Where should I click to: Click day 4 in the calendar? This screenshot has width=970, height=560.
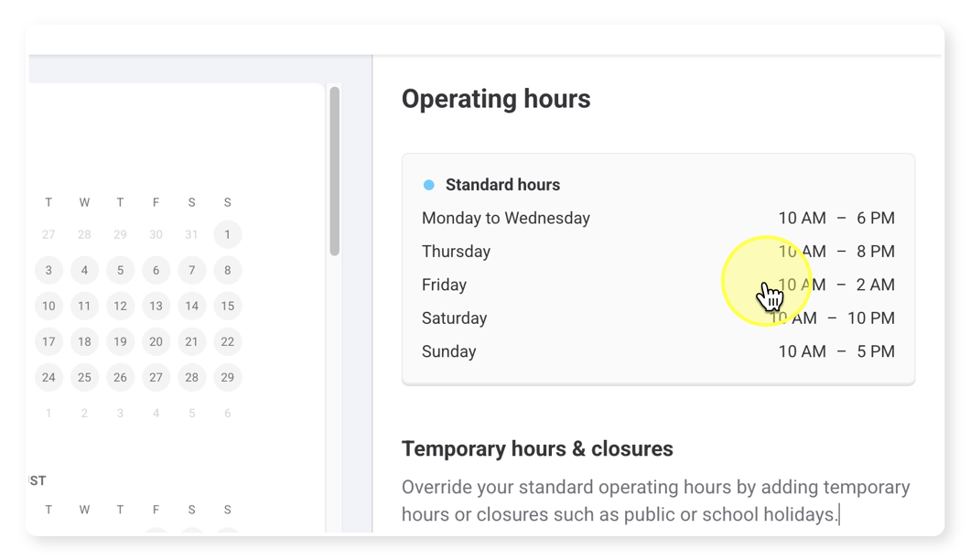[x=84, y=271]
